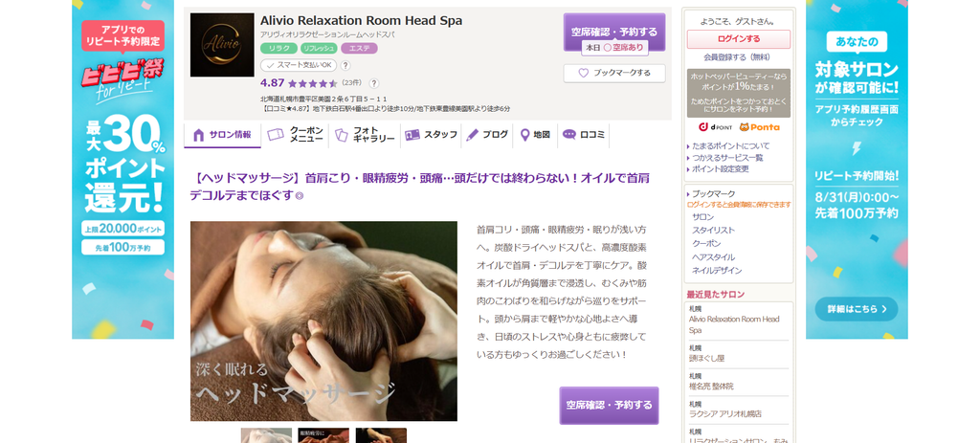Open the クーポンメニュー tab
The image size is (980, 443).
pos(295,135)
